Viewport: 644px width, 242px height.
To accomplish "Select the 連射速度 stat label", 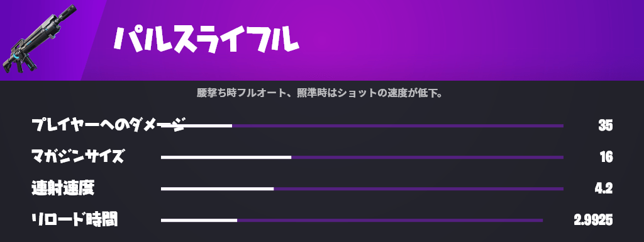I will [x=63, y=188].
